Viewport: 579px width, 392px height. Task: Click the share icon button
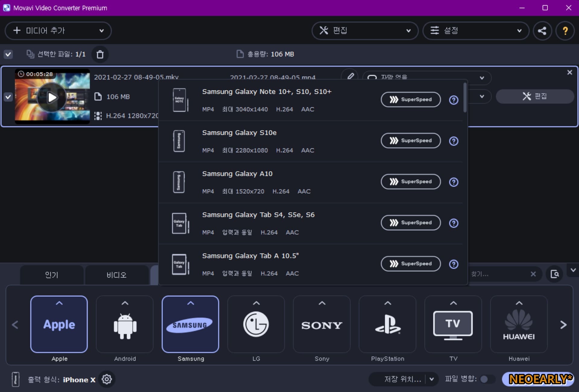point(542,31)
